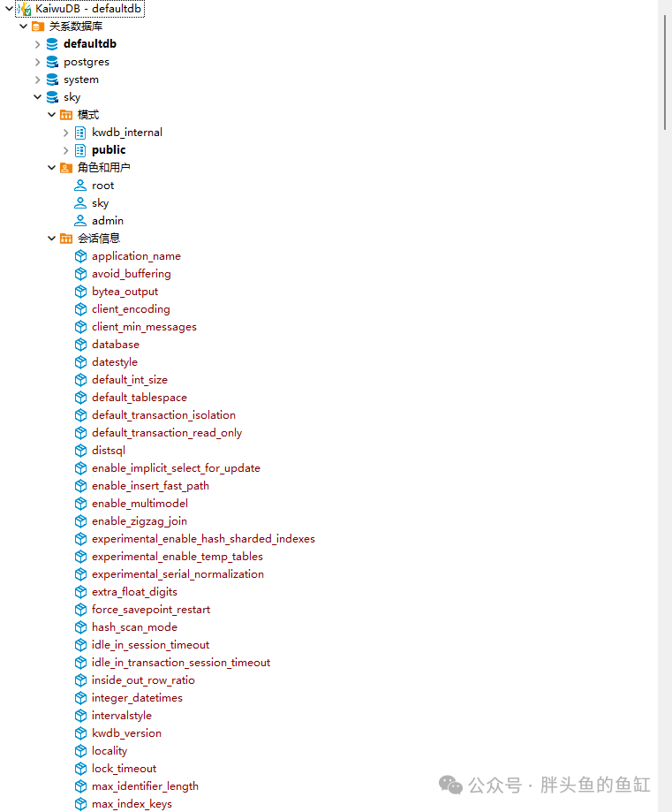
Task: Click the sky user icon
Action: click(80, 203)
